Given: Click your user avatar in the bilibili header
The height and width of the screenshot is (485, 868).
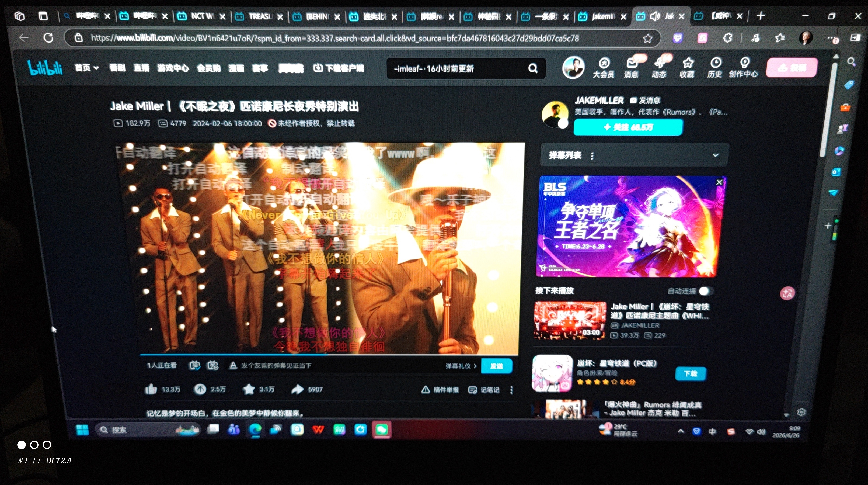Looking at the screenshot, I should click(573, 67).
